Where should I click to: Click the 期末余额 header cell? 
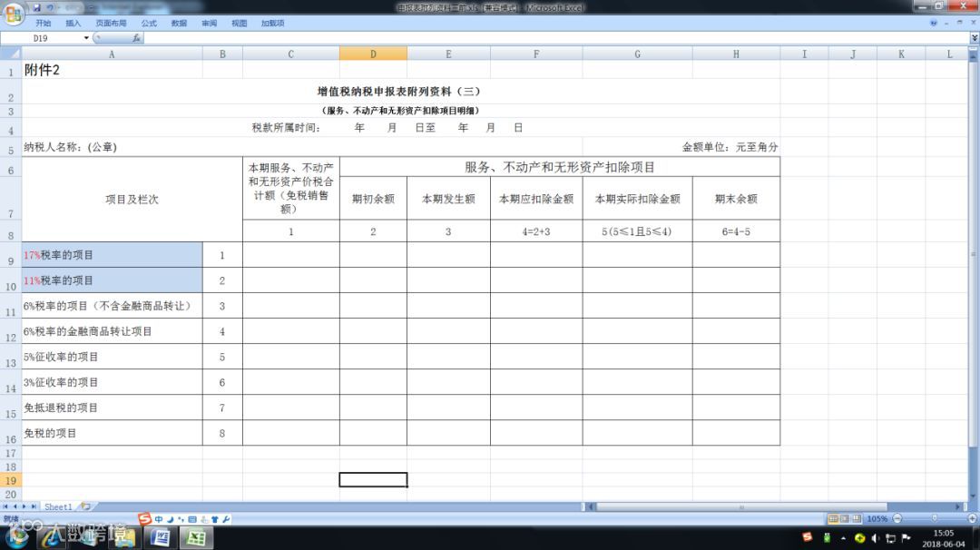coord(736,199)
